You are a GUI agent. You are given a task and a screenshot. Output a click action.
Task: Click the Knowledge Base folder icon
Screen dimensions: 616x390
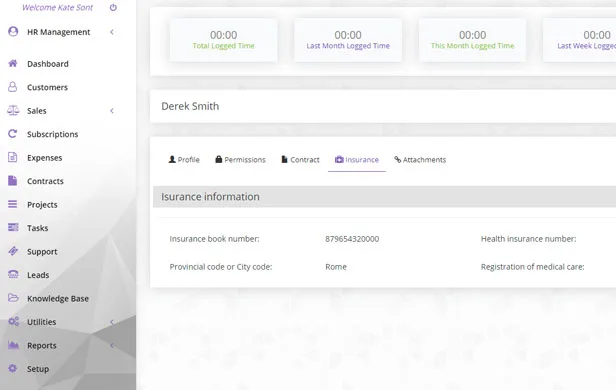13,298
